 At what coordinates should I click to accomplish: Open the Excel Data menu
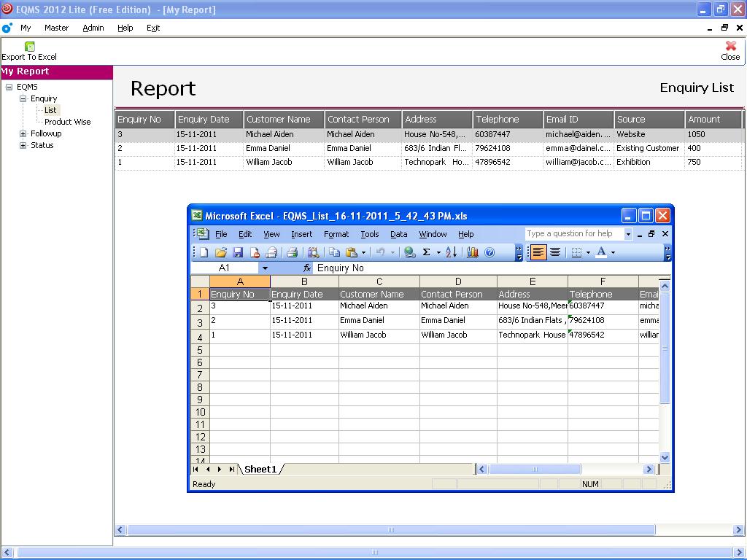399,234
